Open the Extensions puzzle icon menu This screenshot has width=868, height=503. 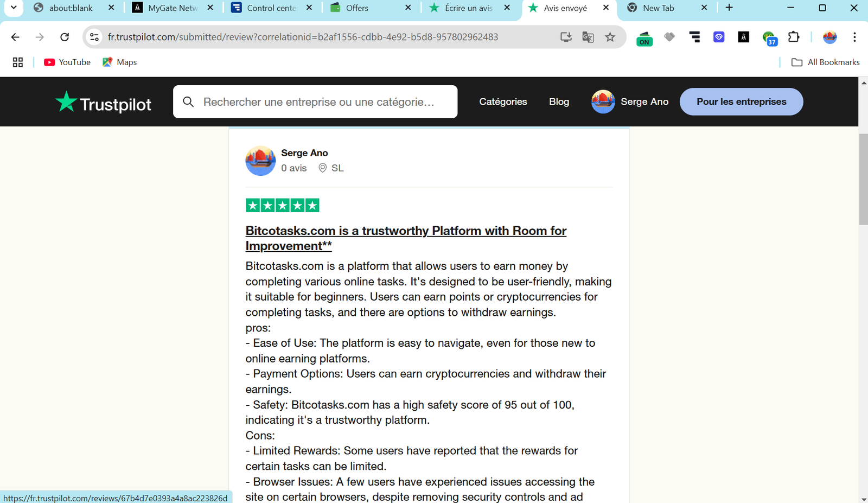coord(794,37)
